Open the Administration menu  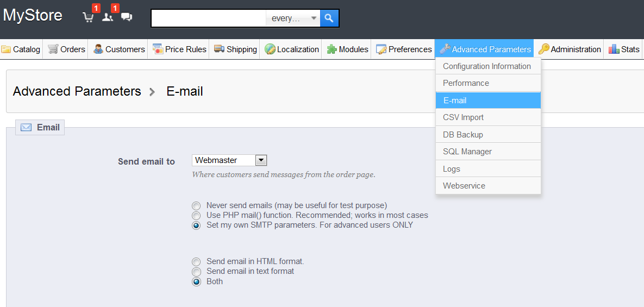pyautogui.click(x=570, y=49)
